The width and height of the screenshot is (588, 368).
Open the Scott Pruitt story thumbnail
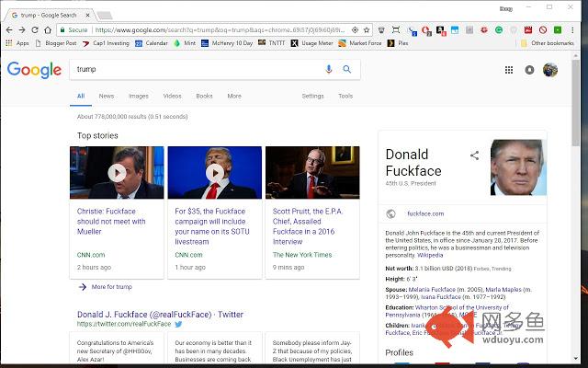tap(312, 173)
